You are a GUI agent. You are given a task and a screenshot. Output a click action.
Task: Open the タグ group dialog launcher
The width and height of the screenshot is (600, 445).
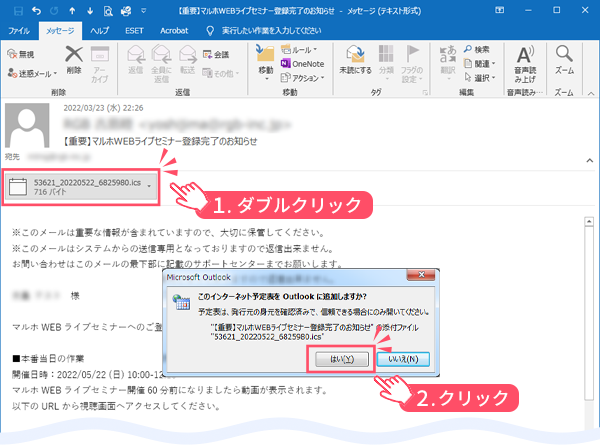click(x=425, y=93)
